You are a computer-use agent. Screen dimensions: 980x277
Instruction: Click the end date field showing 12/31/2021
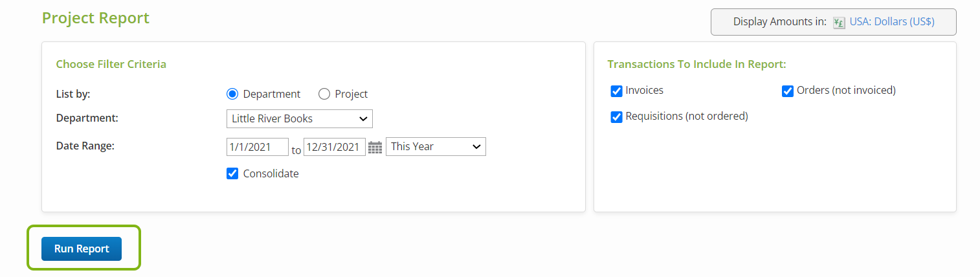click(x=334, y=147)
